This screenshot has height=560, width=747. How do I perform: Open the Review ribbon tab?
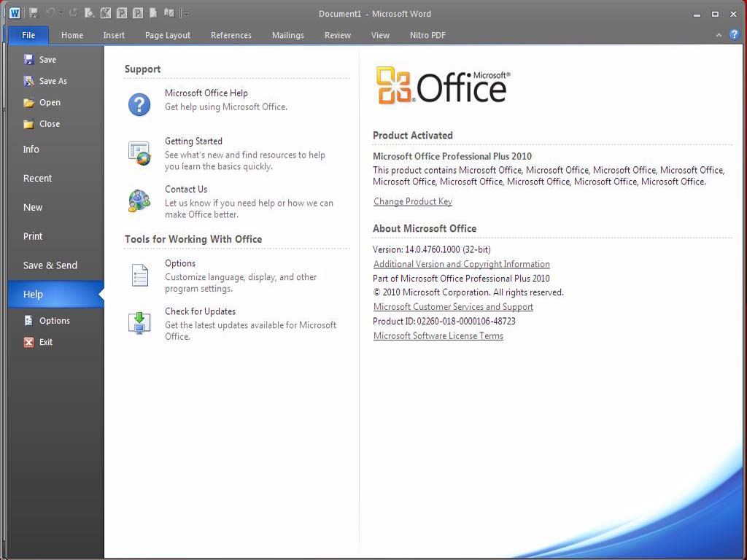(x=338, y=35)
